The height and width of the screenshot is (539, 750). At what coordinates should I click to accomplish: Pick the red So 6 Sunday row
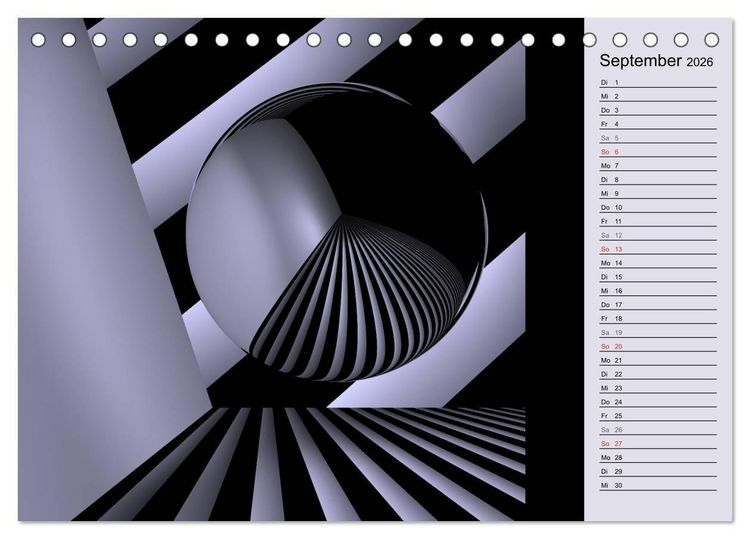point(658,152)
